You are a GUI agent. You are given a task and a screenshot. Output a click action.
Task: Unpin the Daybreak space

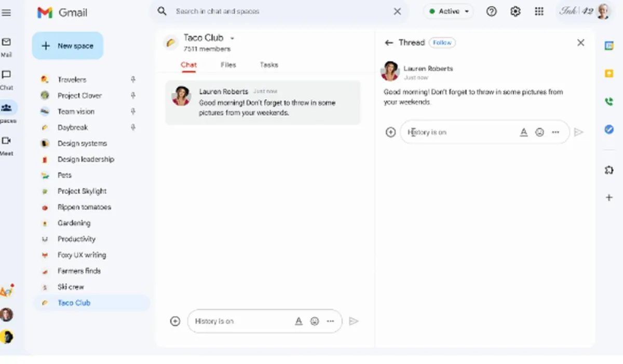133,127
